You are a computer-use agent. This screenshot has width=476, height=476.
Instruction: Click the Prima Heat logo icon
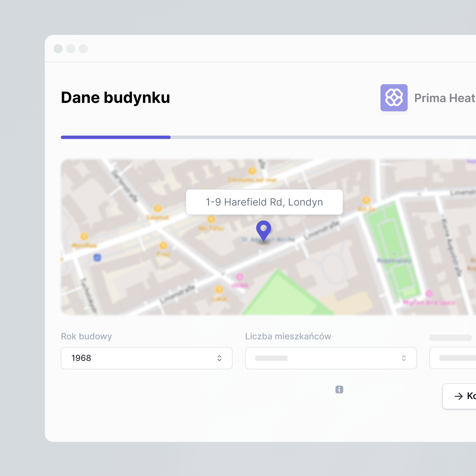394,98
